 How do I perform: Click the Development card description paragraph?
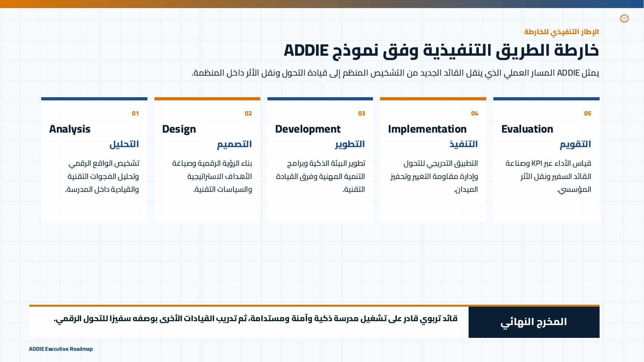pyautogui.click(x=321, y=176)
